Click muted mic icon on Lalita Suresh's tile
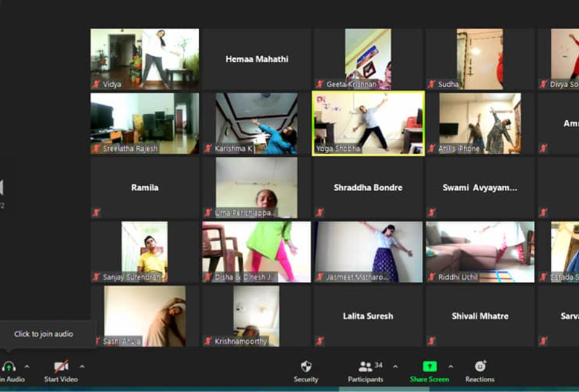579x392 pixels. [320, 341]
